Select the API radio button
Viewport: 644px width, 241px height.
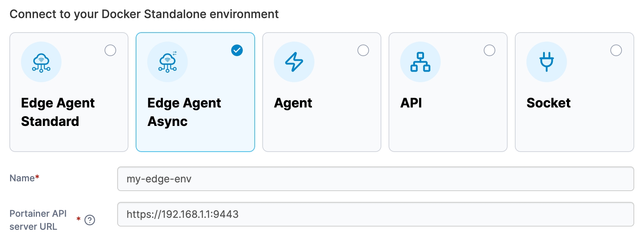[x=490, y=50]
